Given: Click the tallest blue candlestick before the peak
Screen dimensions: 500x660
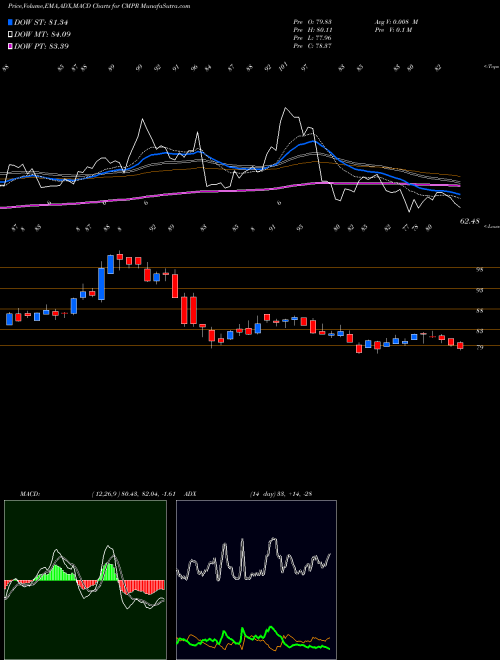Looking at the screenshot, I should click(x=101, y=284).
